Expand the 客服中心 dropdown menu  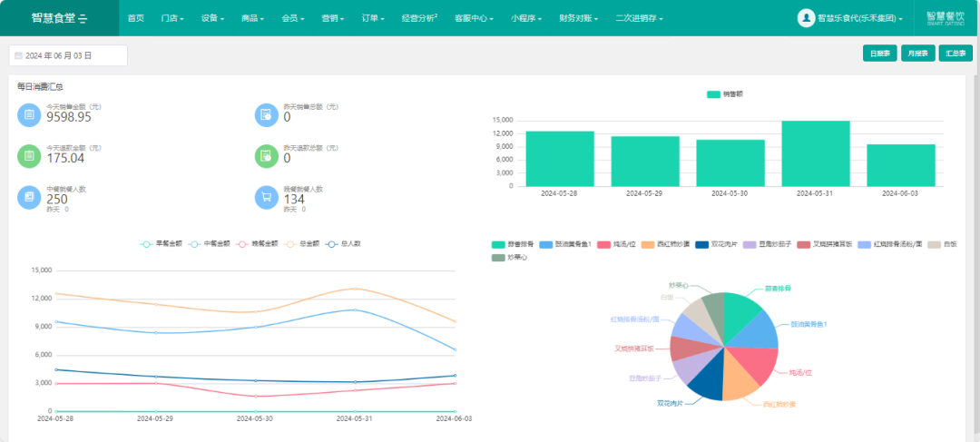(475, 18)
